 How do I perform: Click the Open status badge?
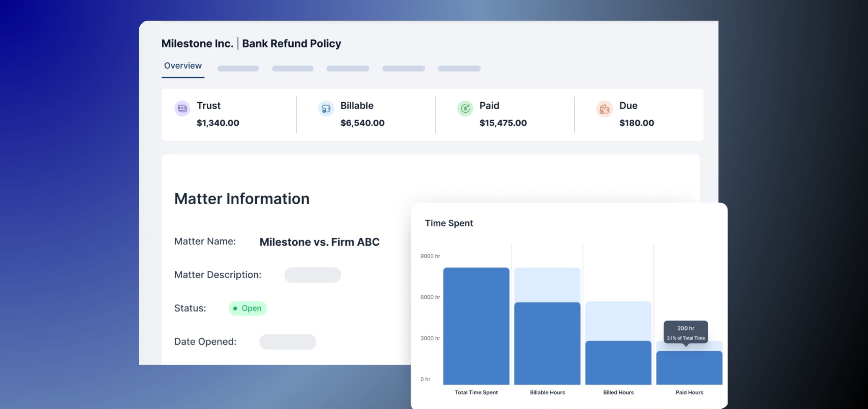point(248,308)
